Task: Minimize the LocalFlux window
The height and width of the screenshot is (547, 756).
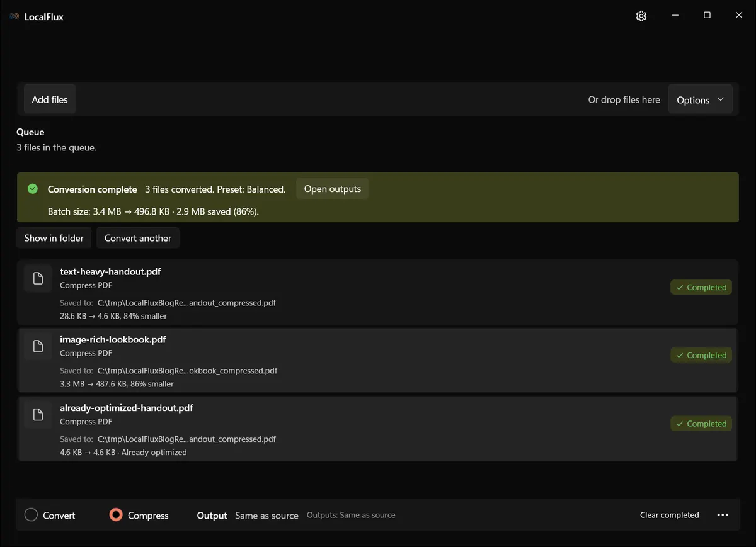Action: (x=675, y=16)
